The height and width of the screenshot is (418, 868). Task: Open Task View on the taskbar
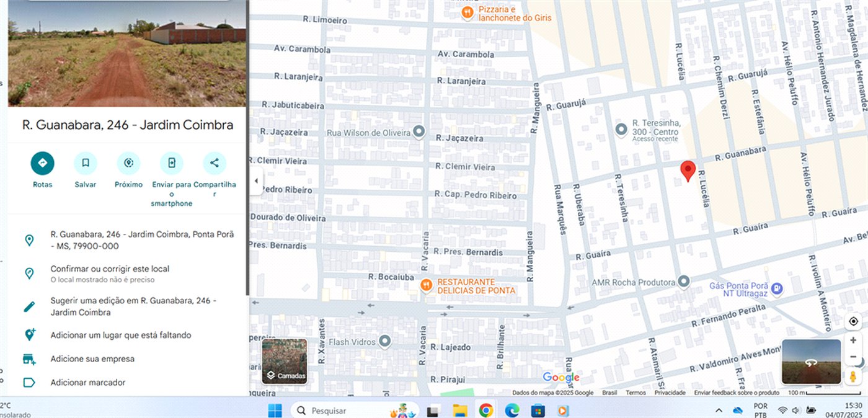point(433,410)
